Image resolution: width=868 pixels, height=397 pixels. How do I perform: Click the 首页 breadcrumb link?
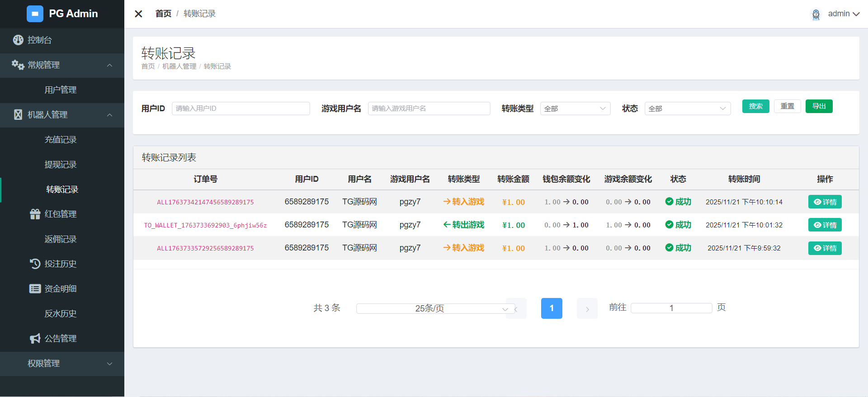[x=163, y=14]
